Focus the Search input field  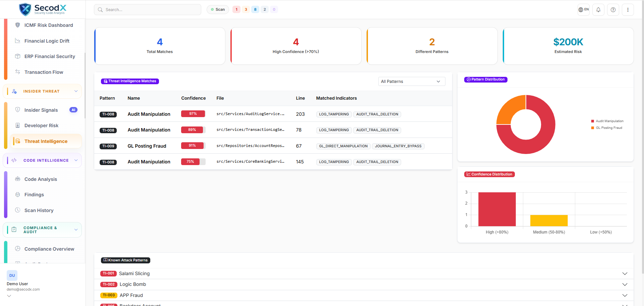[148, 10]
